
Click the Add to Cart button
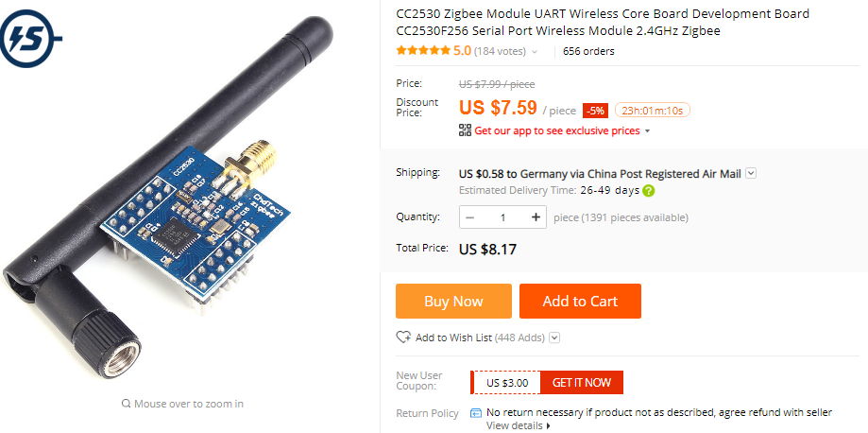(x=580, y=301)
